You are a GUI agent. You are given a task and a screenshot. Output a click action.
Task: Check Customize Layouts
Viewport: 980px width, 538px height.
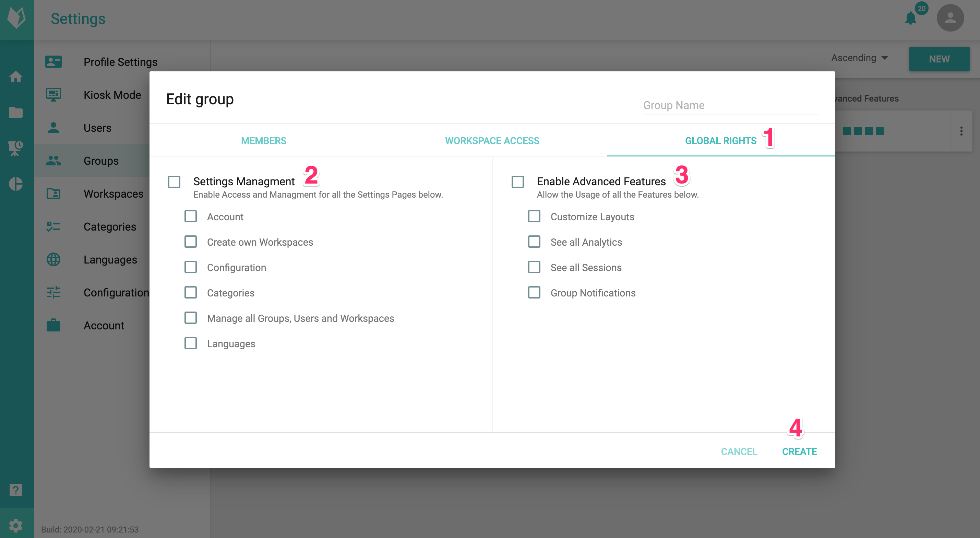[x=534, y=216]
